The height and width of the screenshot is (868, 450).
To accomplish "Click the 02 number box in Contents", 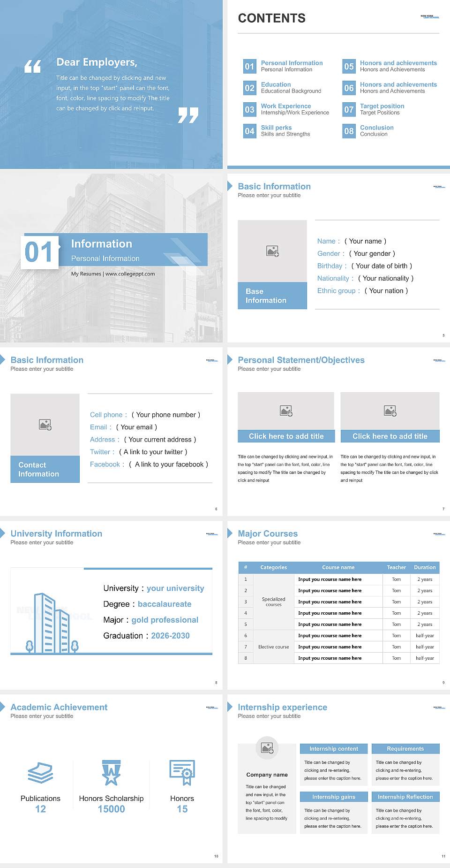I will point(250,88).
